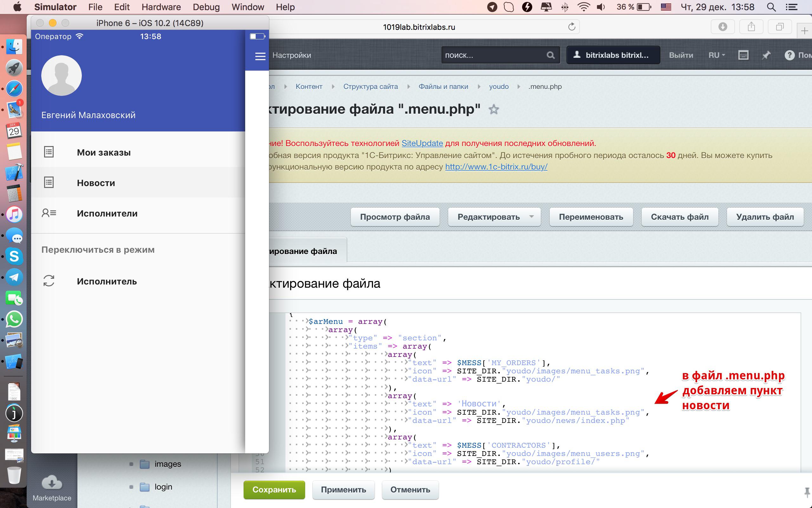Click code line with 'Новости' text in editor

(x=456, y=404)
